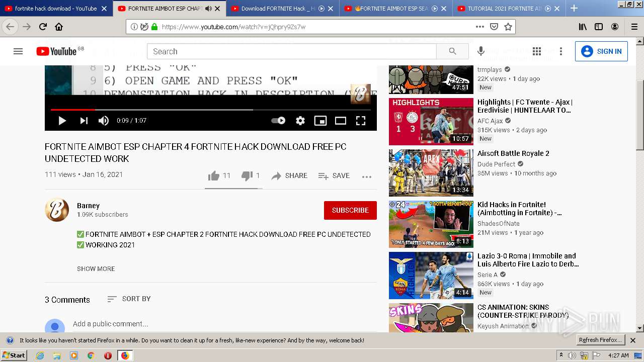
Task: Play the video with the play button
Action: (62, 121)
